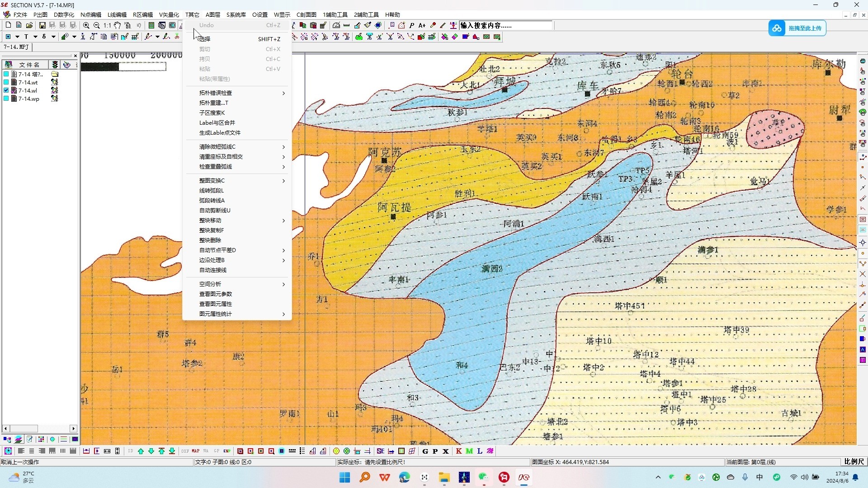Click 比例尺 button at bottom right

click(854, 462)
